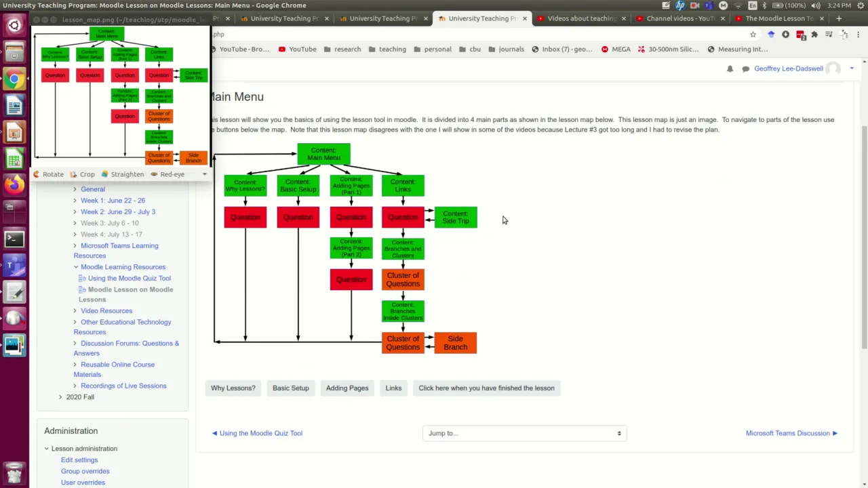Open Chrome downloads extension icon
Screen dimensions: 868x488
pos(785,34)
